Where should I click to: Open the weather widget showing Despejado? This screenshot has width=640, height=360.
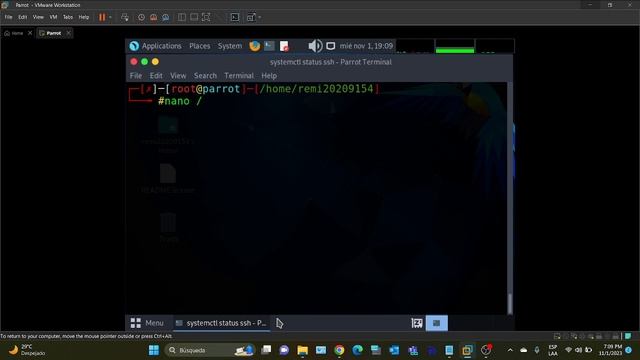(27, 350)
